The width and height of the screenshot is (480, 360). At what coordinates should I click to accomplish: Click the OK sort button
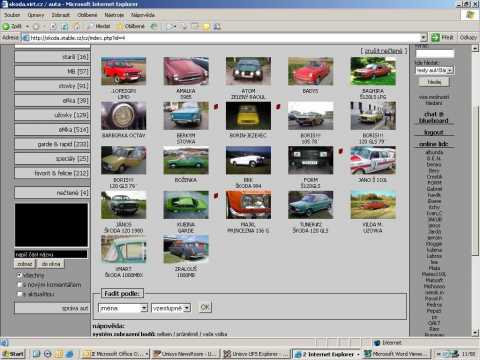(205, 307)
